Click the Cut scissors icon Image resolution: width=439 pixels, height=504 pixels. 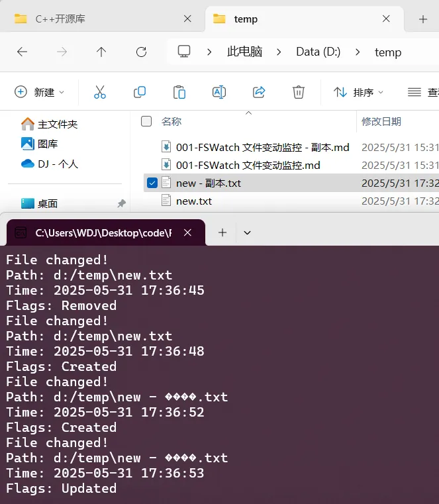[100, 92]
